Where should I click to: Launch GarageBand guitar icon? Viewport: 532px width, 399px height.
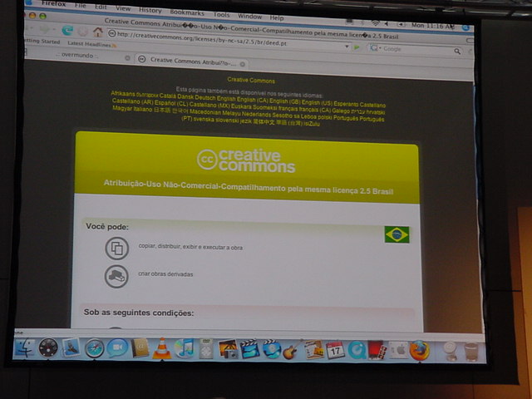pyautogui.click(x=292, y=349)
